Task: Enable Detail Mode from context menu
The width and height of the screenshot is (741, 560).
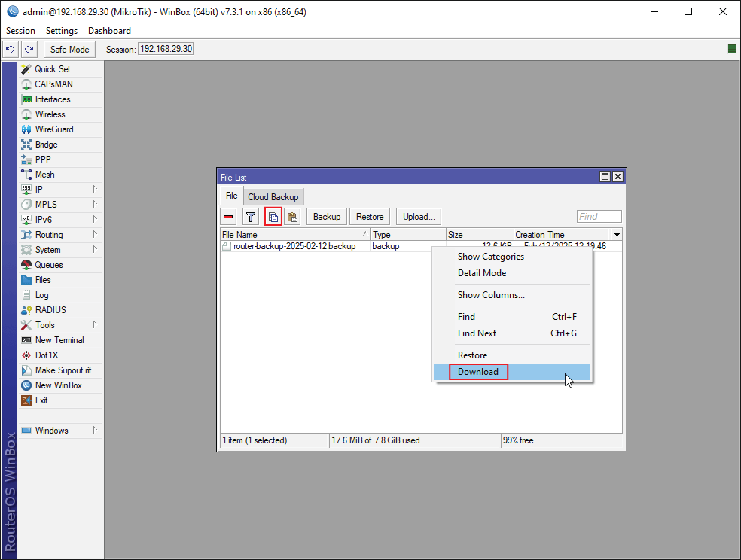Action: coord(481,272)
